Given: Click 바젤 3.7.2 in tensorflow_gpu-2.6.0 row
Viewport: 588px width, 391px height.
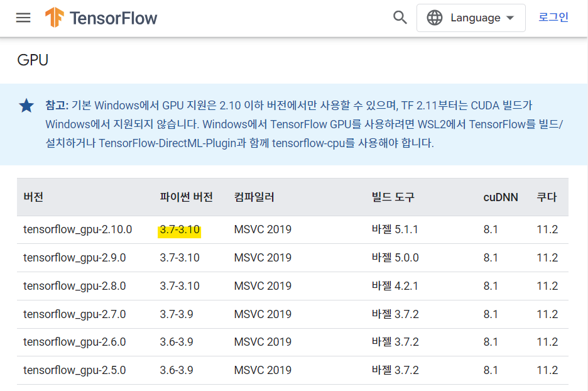Looking at the screenshot, I should [395, 342].
